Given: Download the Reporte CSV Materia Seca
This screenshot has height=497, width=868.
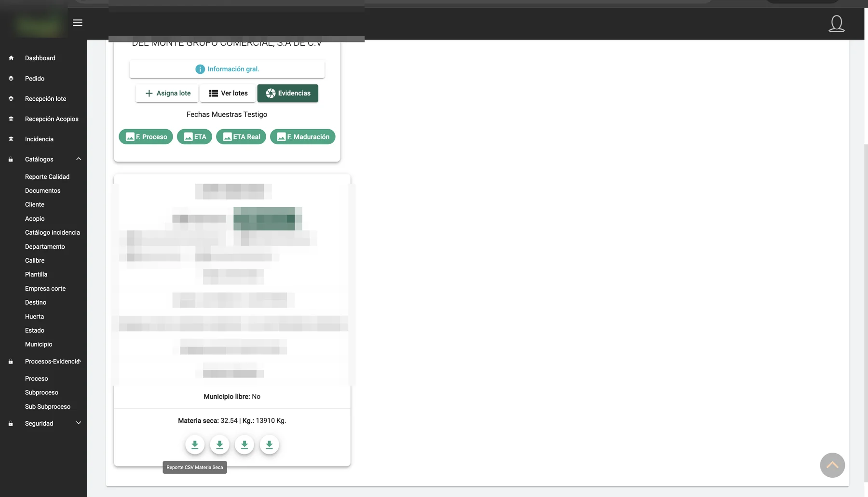Looking at the screenshot, I should point(195,444).
